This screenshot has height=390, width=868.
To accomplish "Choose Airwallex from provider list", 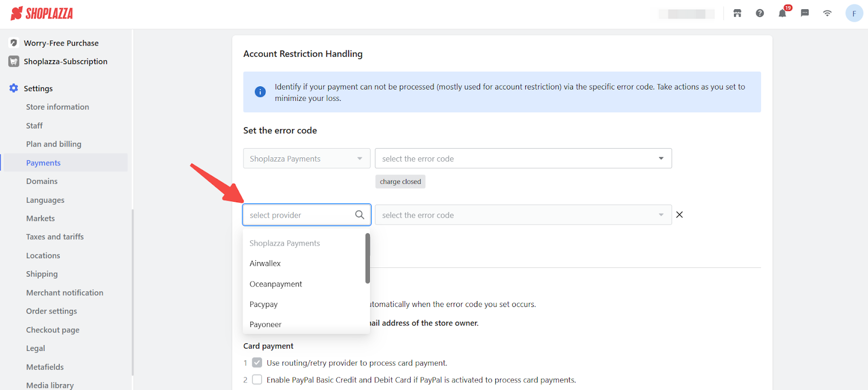I will 265,263.
